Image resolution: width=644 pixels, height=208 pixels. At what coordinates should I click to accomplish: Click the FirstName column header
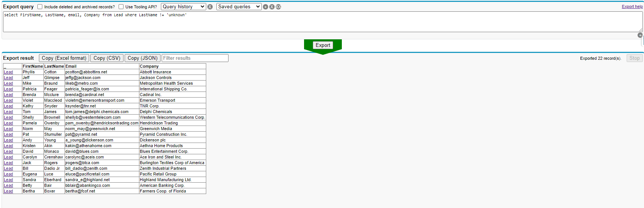[x=33, y=67]
